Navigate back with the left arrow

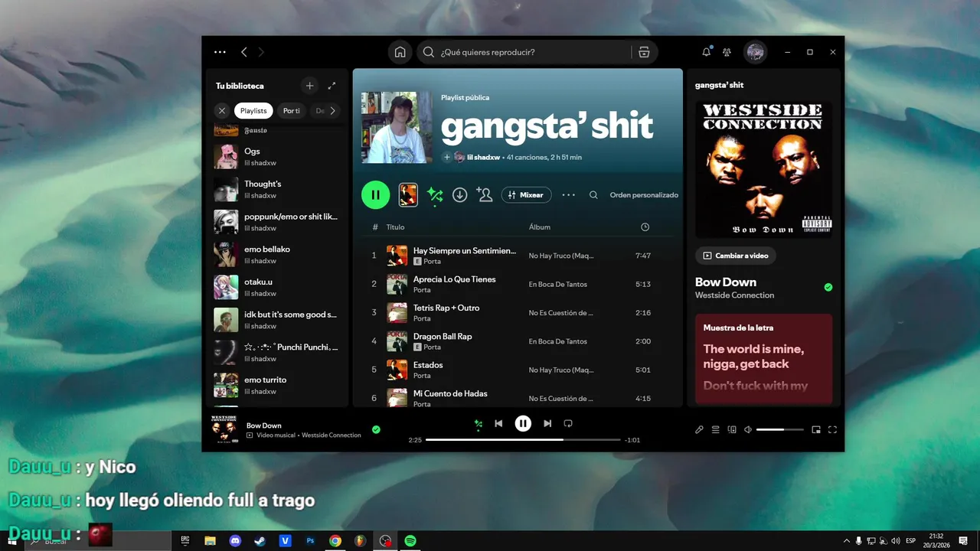click(244, 52)
